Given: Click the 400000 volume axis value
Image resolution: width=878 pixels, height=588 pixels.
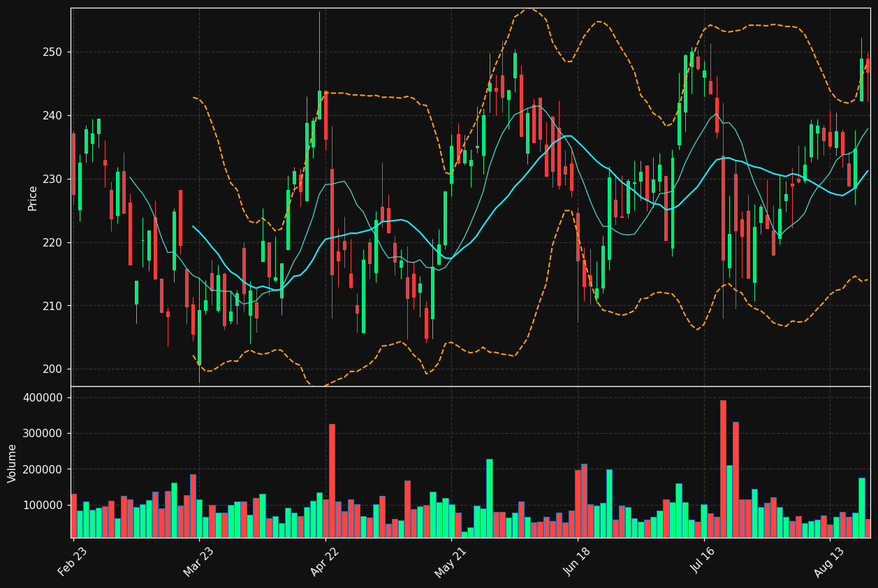Looking at the screenshot, I should click(x=43, y=398).
